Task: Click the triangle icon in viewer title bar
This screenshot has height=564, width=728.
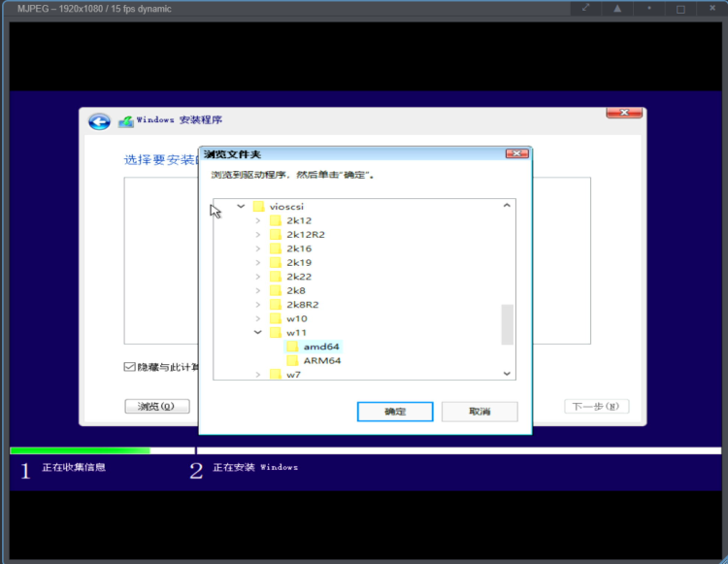Action: click(x=617, y=9)
